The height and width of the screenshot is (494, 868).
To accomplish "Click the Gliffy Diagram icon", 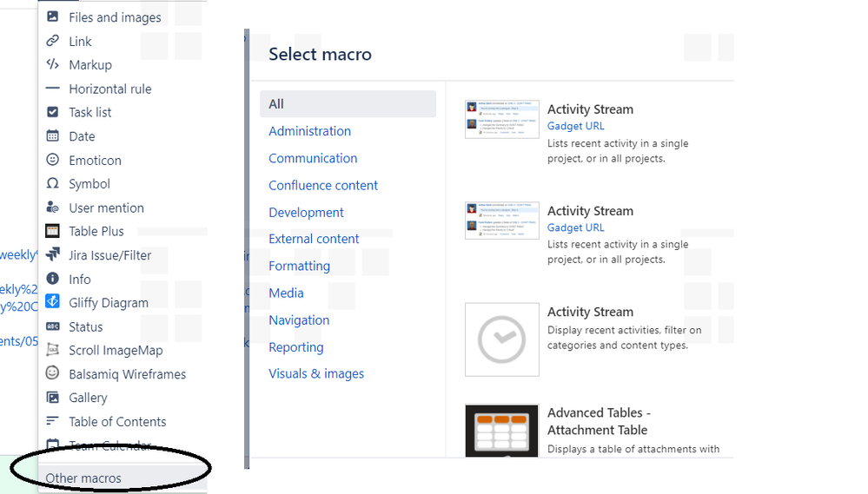I will (53, 301).
